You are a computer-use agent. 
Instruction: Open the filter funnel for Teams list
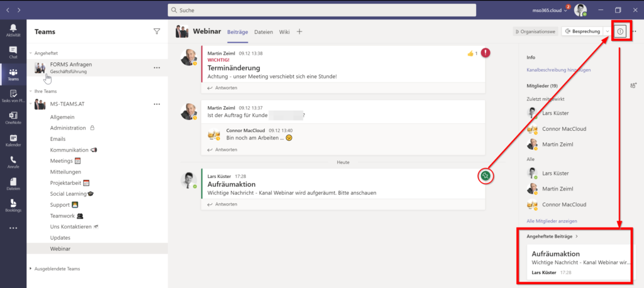click(x=157, y=31)
